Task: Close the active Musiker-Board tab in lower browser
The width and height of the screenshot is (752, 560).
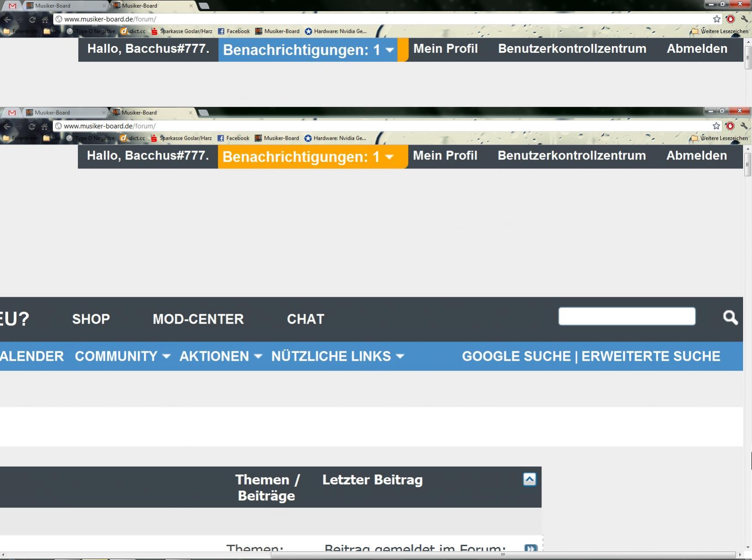Action: click(x=191, y=113)
